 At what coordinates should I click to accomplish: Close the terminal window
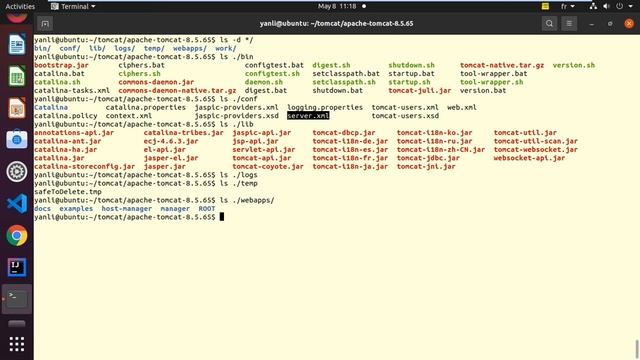[x=629, y=24]
